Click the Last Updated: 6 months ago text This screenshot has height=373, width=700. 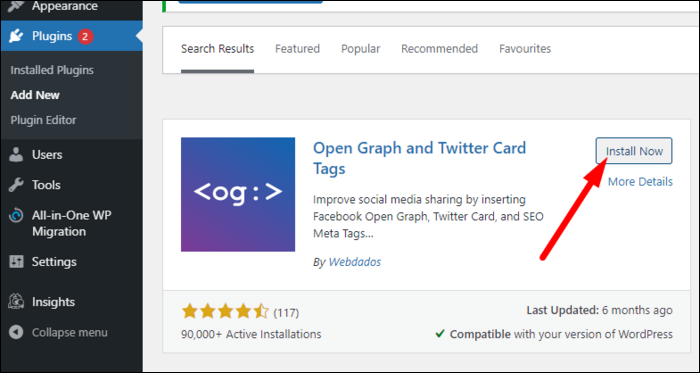[599, 310]
